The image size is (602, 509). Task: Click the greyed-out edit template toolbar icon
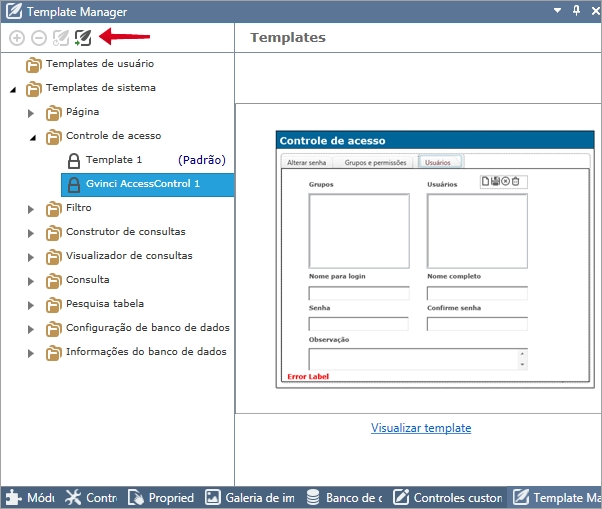[61, 38]
